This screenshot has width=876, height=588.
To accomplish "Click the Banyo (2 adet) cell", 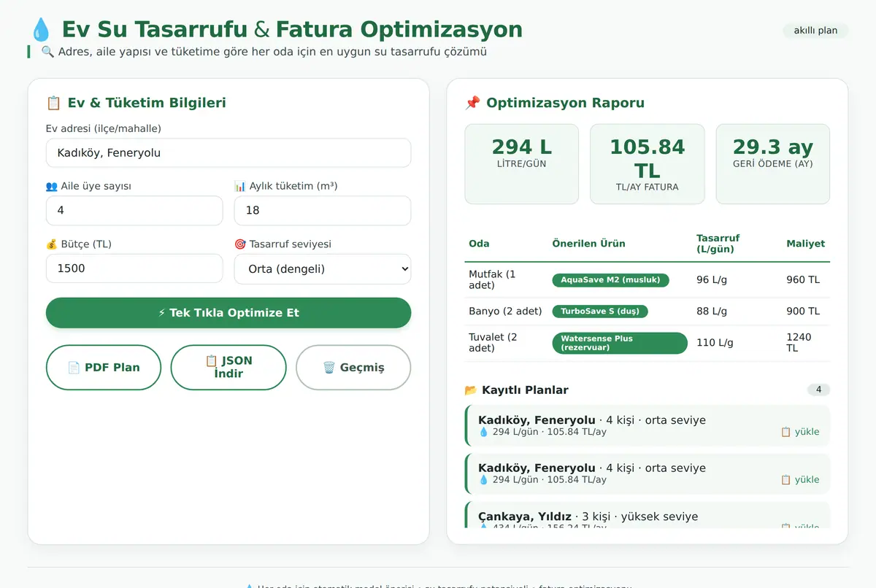I will (505, 312).
